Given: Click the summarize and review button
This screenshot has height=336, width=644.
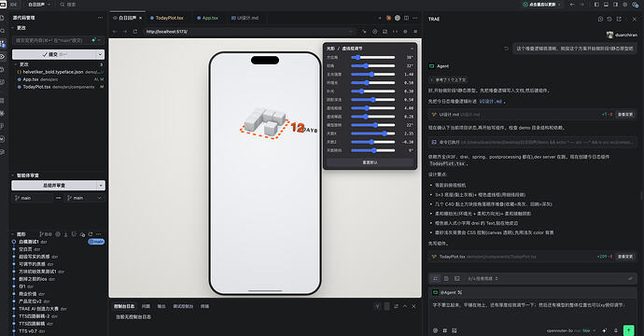Looking at the screenshot, I should click(x=54, y=185).
